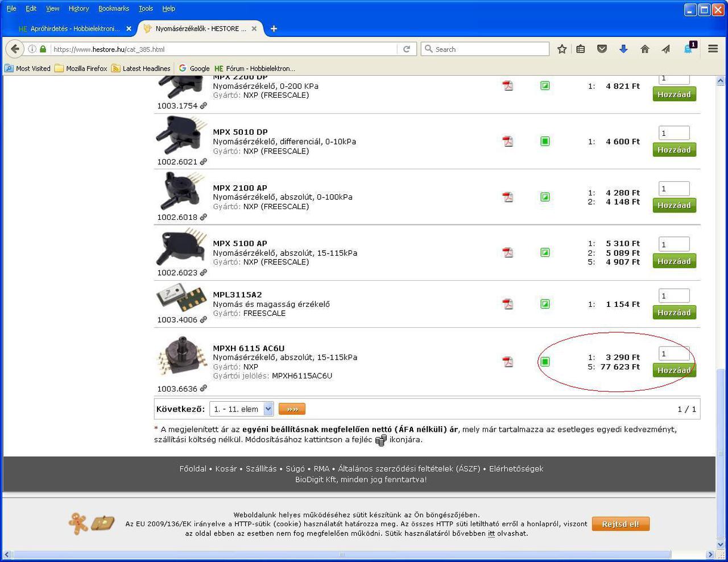Open the MPX 5100 AP product thumbnail
Viewport: 728px width, 562px height.
coord(181,248)
